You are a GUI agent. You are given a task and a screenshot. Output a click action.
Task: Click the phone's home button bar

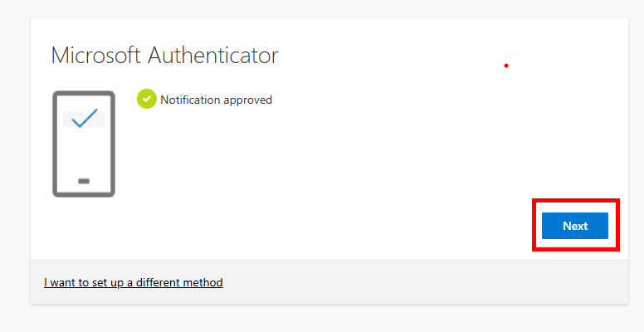point(84,180)
